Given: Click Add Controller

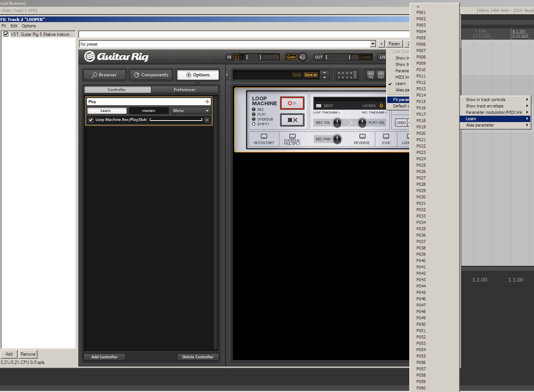Looking at the screenshot, I should pos(104,357).
